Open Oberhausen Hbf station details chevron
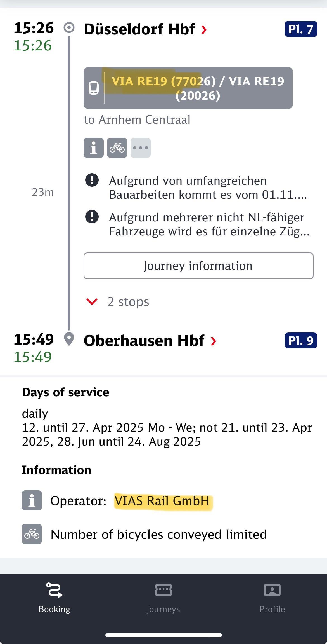This screenshot has height=644, width=327. pos(214,341)
